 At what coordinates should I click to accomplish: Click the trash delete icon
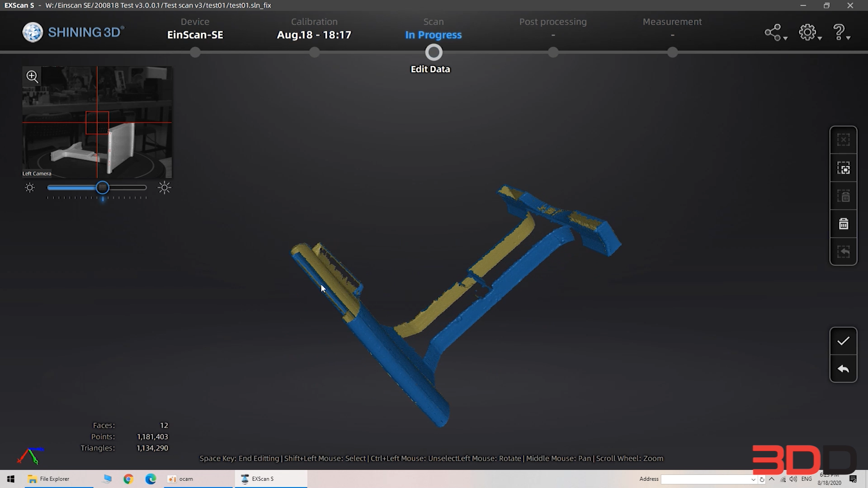coord(843,224)
